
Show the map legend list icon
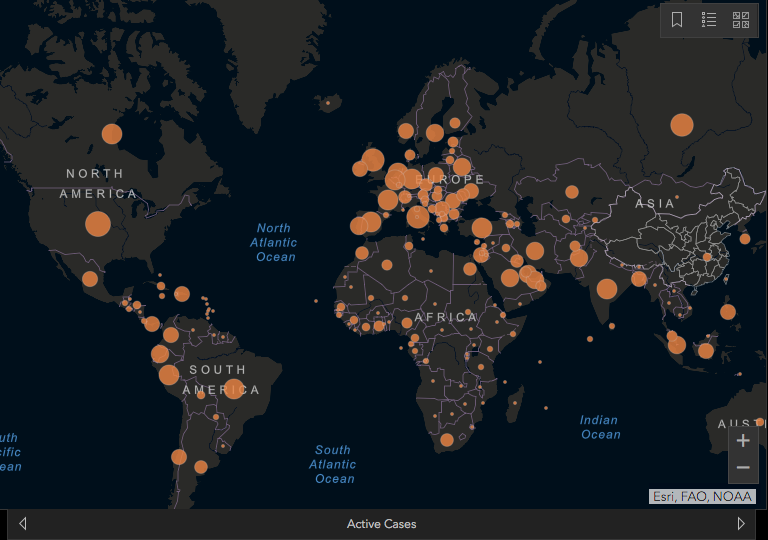[709, 20]
